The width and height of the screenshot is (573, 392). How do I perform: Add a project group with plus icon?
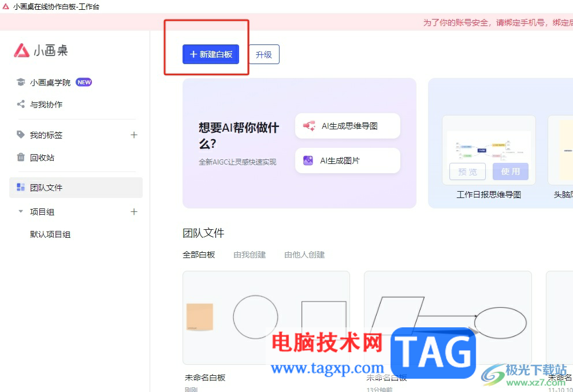coord(134,211)
